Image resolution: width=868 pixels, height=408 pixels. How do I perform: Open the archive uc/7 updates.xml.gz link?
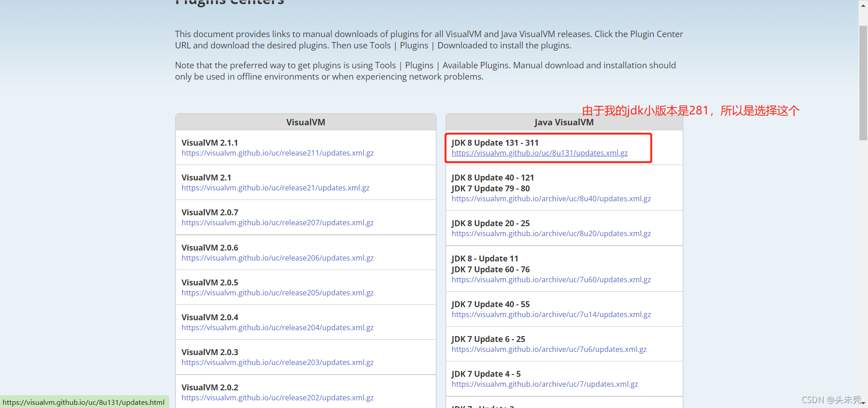(545, 384)
